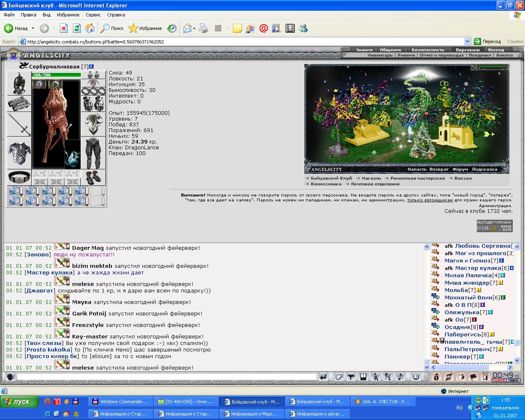Open the Справка menu
This screenshot has height=420, width=525.
pos(116,15)
